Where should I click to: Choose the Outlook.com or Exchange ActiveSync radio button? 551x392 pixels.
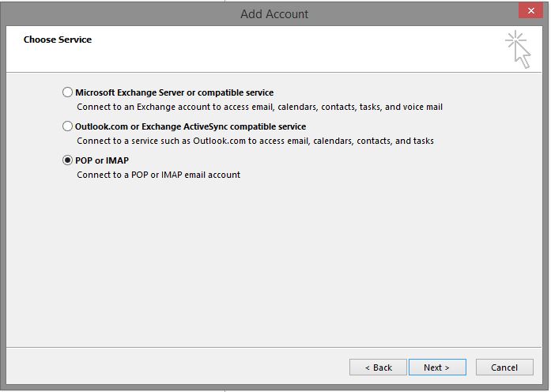click(67, 126)
